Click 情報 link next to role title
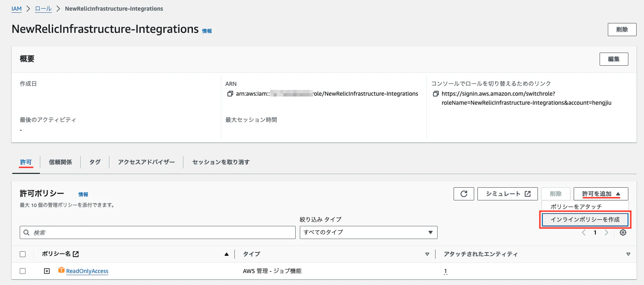This screenshot has width=644, height=285. [207, 31]
